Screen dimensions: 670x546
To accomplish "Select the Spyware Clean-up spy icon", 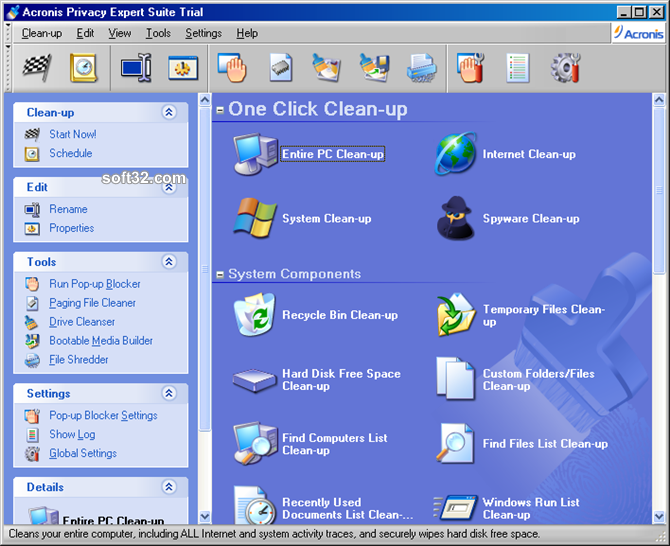I will (x=455, y=218).
